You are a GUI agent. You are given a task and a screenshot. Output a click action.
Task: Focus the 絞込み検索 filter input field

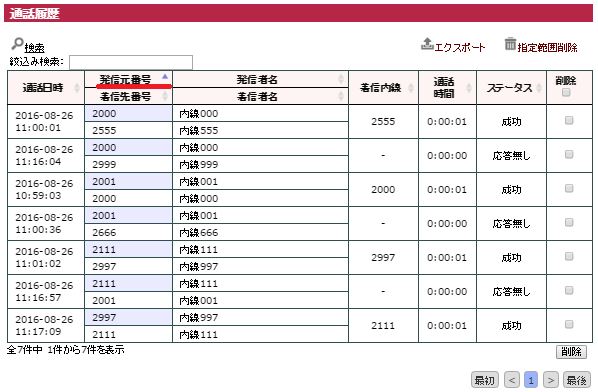click(131, 62)
